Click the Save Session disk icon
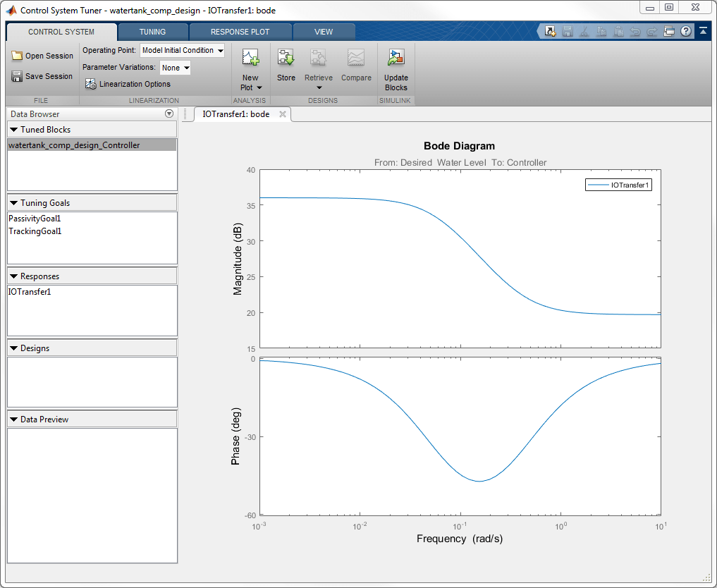 (17, 76)
